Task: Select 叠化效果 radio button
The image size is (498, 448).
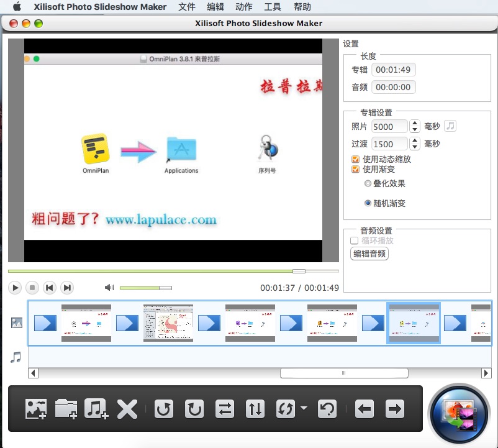Action: [368, 183]
